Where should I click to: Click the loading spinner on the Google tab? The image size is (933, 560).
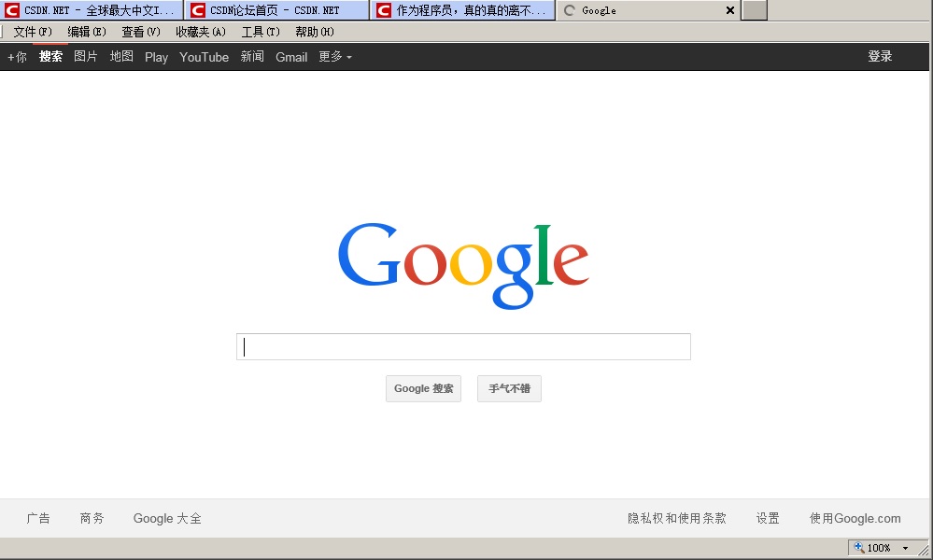tap(570, 10)
